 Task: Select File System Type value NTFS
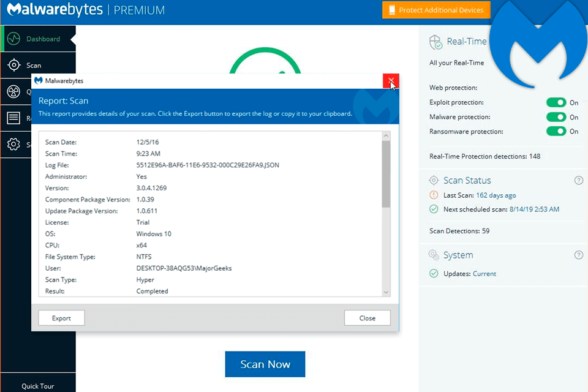coord(144,257)
